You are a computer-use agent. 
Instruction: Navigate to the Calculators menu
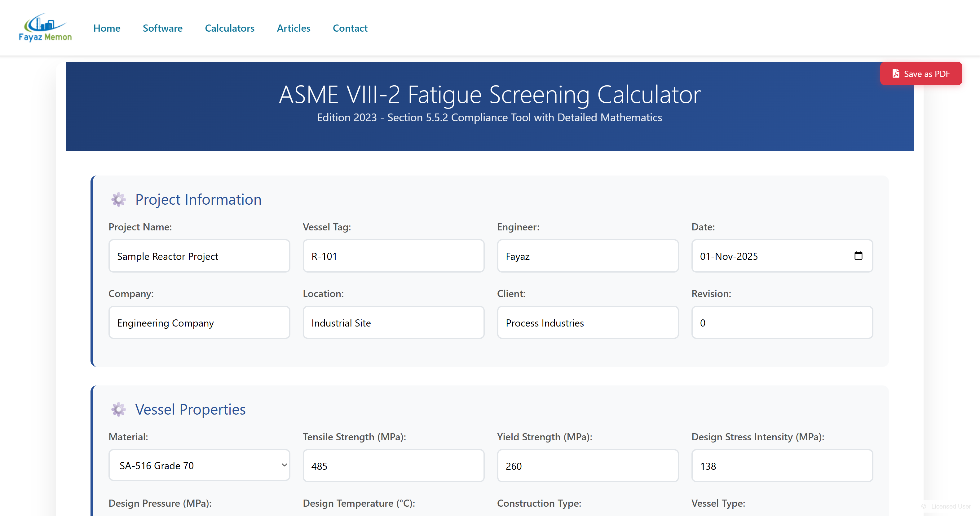[x=229, y=28]
